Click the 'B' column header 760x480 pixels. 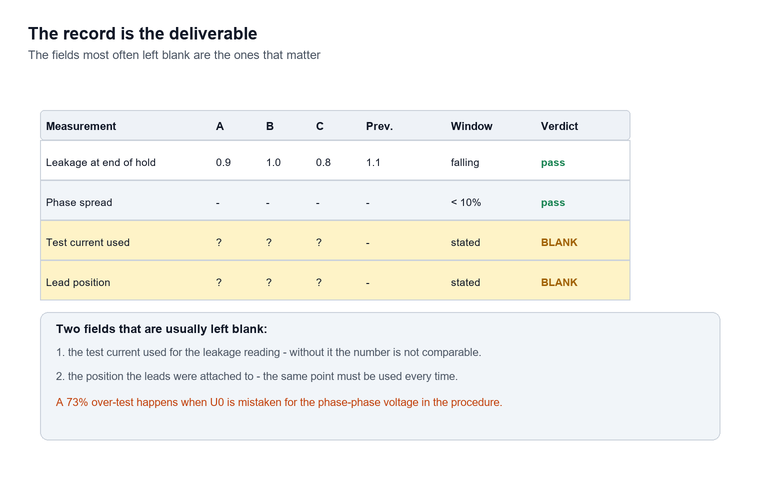tap(270, 126)
